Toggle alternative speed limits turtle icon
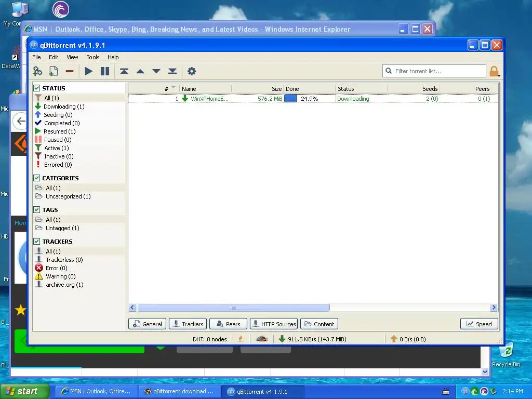 pos(262,339)
